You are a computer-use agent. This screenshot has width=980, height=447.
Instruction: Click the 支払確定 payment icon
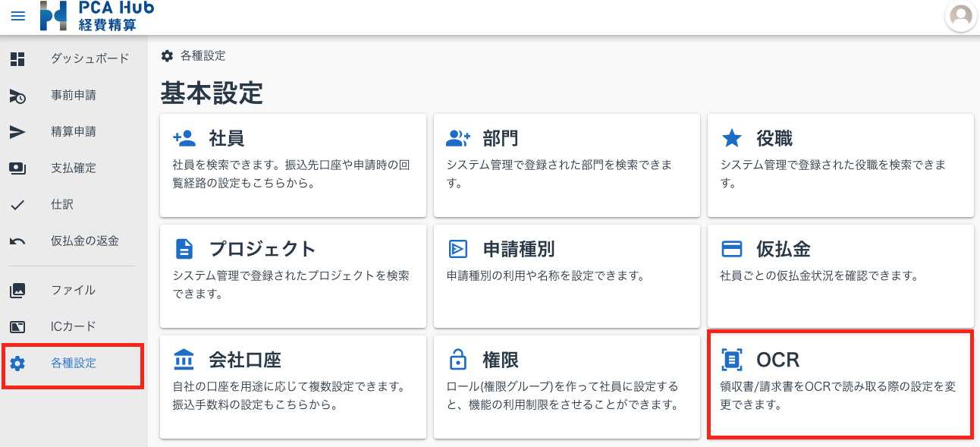[x=17, y=168]
